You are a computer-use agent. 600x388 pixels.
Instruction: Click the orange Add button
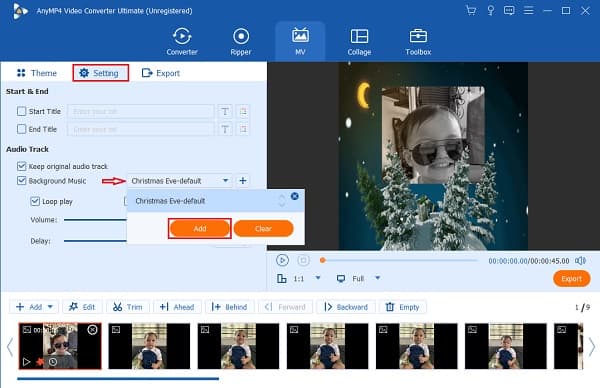pyautogui.click(x=199, y=228)
